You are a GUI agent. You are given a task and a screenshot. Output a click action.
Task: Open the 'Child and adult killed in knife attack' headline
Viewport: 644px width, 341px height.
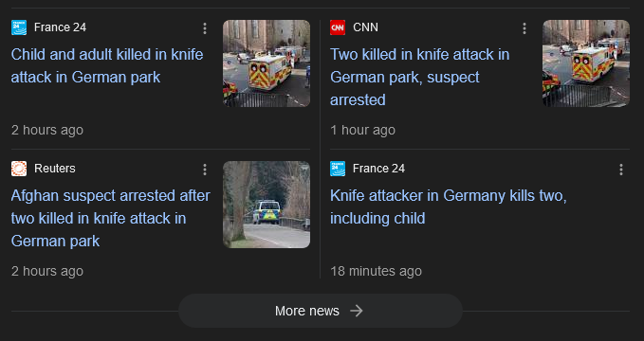pyautogui.click(x=107, y=65)
